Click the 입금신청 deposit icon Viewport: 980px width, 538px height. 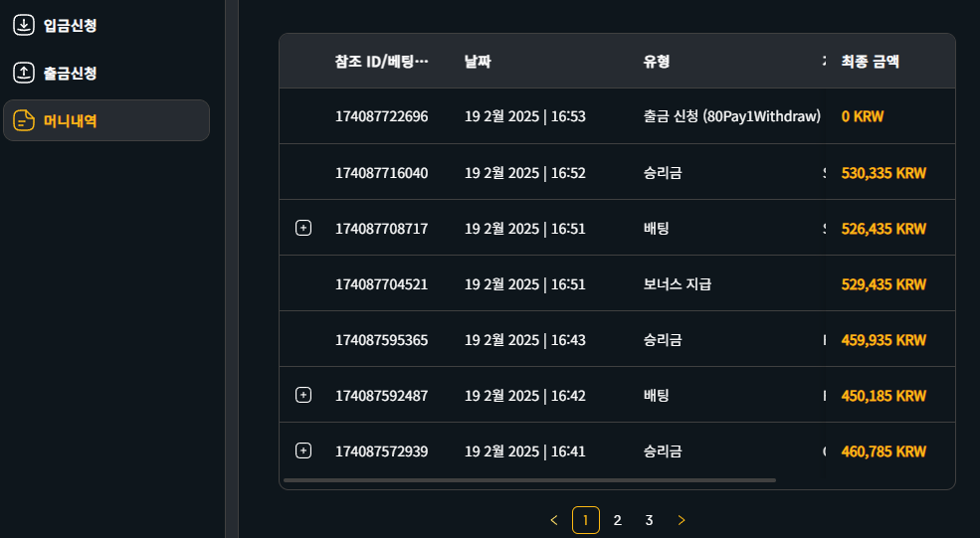24,25
